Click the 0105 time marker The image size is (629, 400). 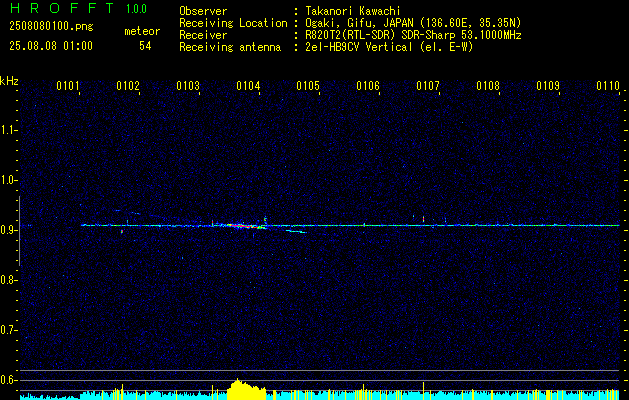(308, 86)
